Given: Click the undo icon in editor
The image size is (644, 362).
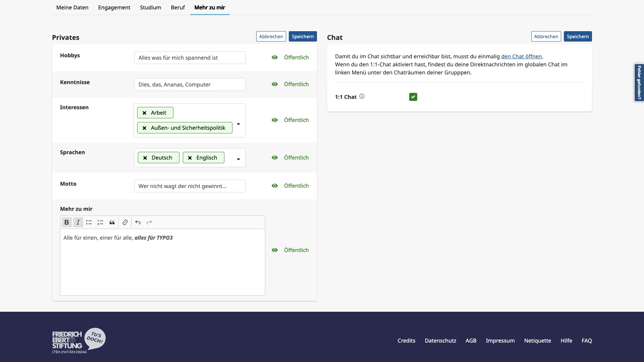Looking at the screenshot, I should click(x=138, y=222).
